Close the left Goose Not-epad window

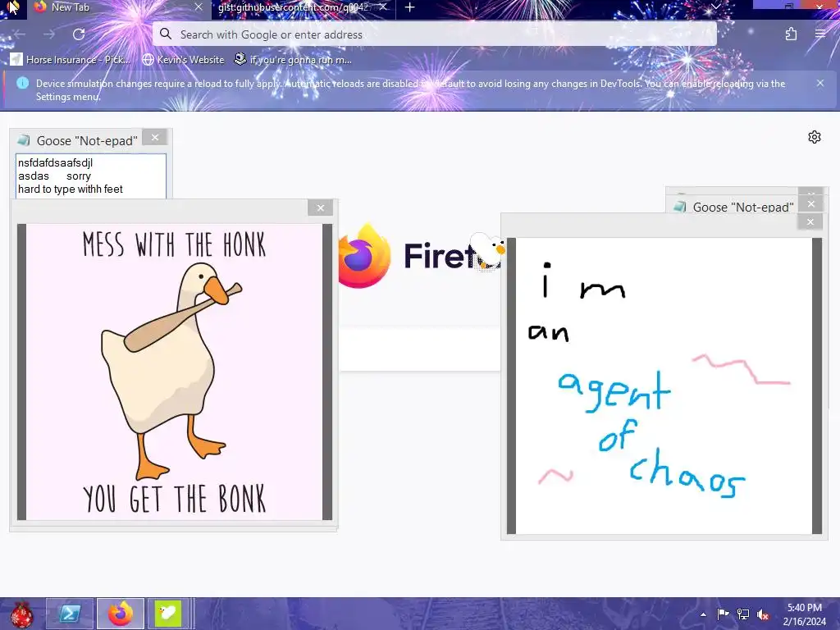pyautogui.click(x=155, y=138)
